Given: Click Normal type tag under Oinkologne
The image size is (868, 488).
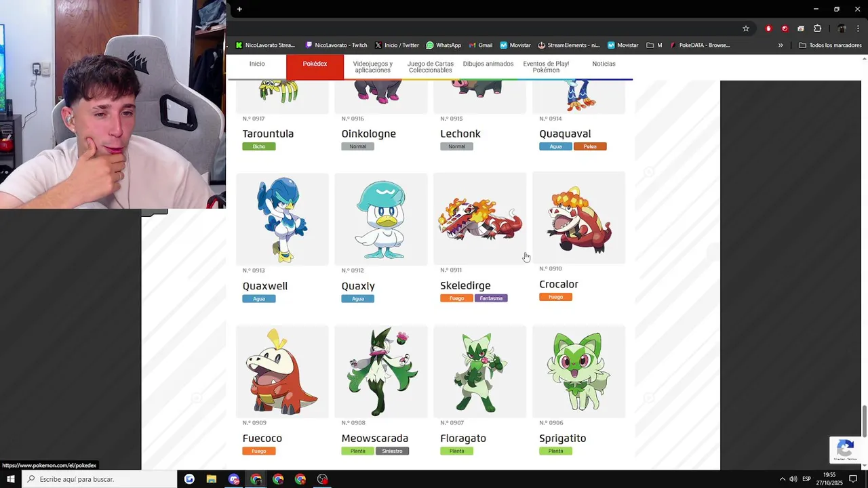Looking at the screenshot, I should [x=357, y=146].
